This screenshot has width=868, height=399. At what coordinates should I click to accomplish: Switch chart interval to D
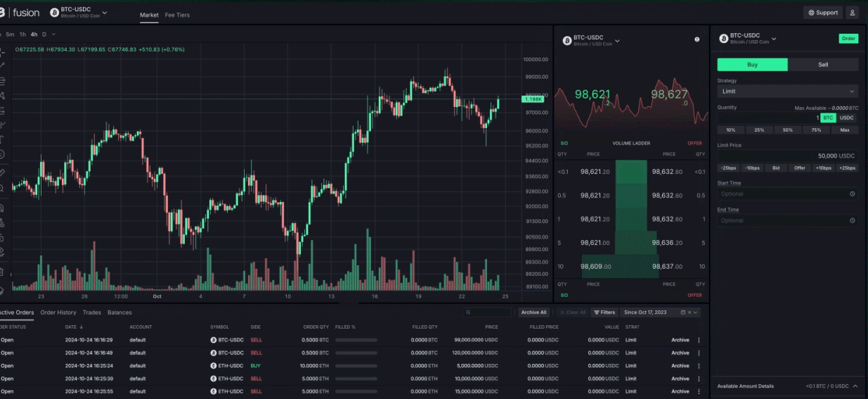44,34
